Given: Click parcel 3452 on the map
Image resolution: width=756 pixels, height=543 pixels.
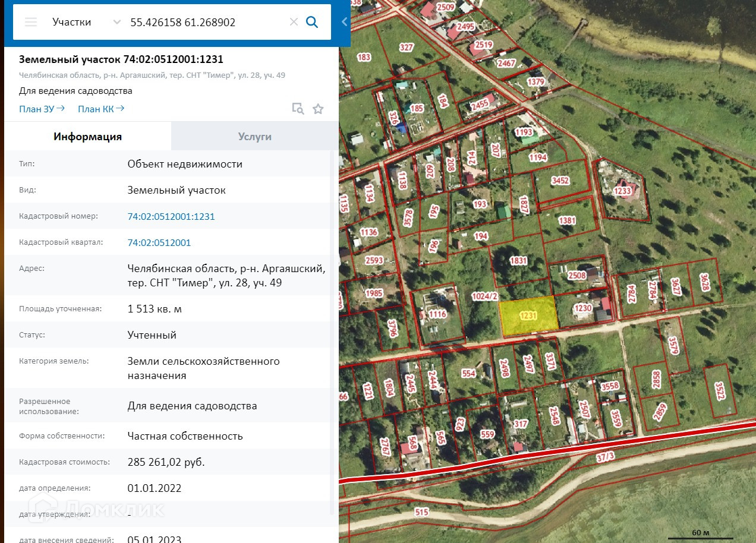Looking at the screenshot, I should click(560, 181).
